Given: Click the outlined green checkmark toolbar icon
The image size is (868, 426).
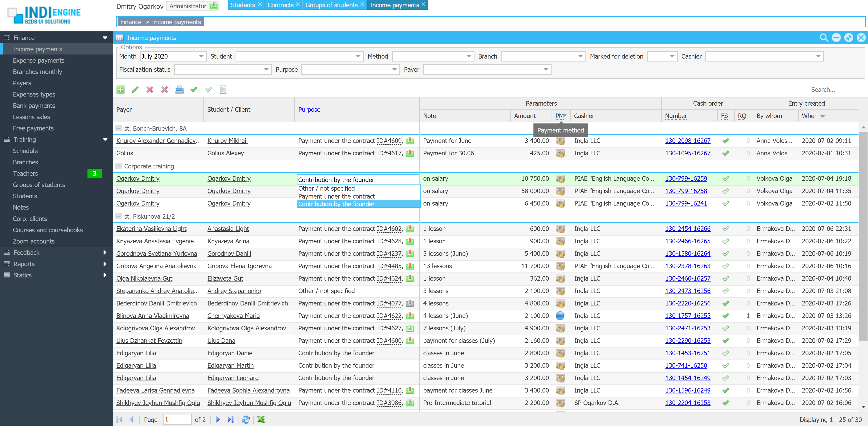Looking at the screenshot, I should (209, 90).
